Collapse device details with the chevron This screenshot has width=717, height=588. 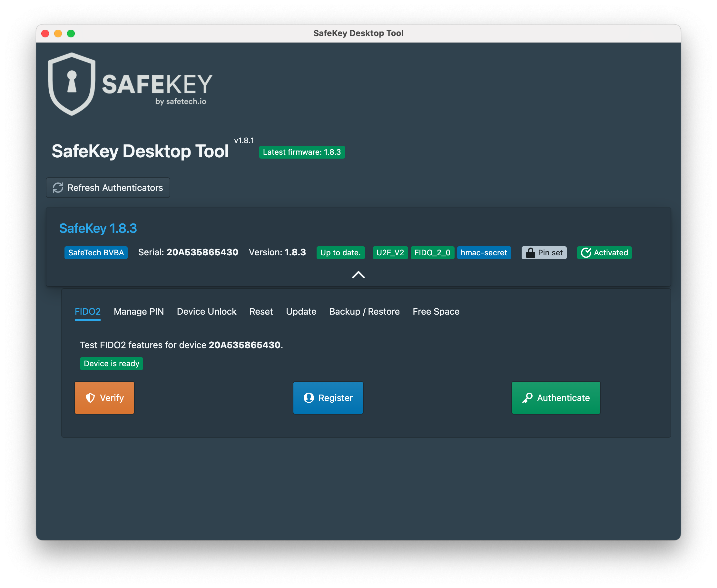358,275
